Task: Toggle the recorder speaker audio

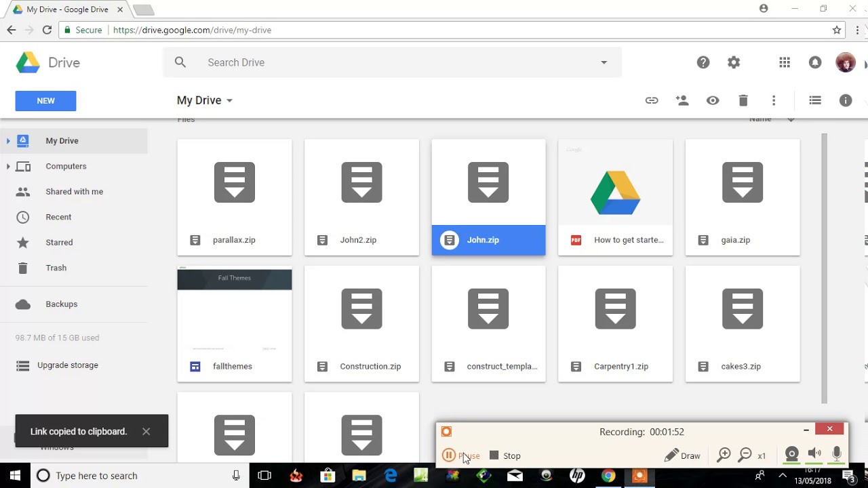Action: 814,453
